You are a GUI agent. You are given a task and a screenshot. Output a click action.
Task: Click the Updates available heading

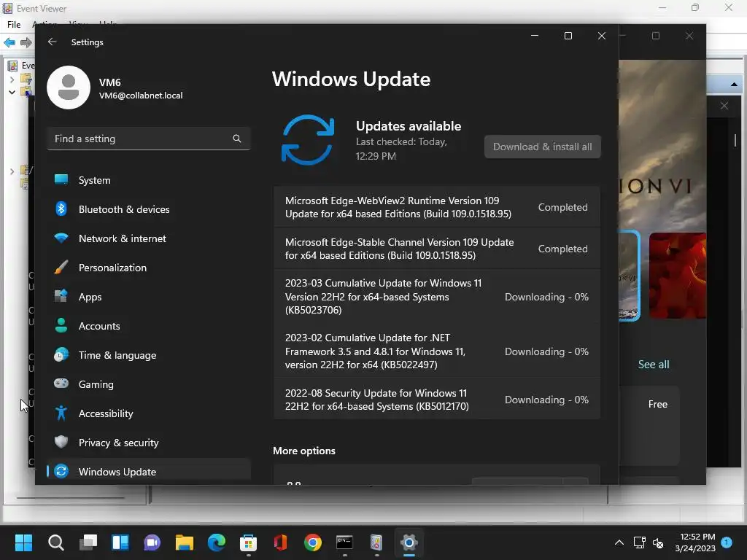click(x=409, y=126)
